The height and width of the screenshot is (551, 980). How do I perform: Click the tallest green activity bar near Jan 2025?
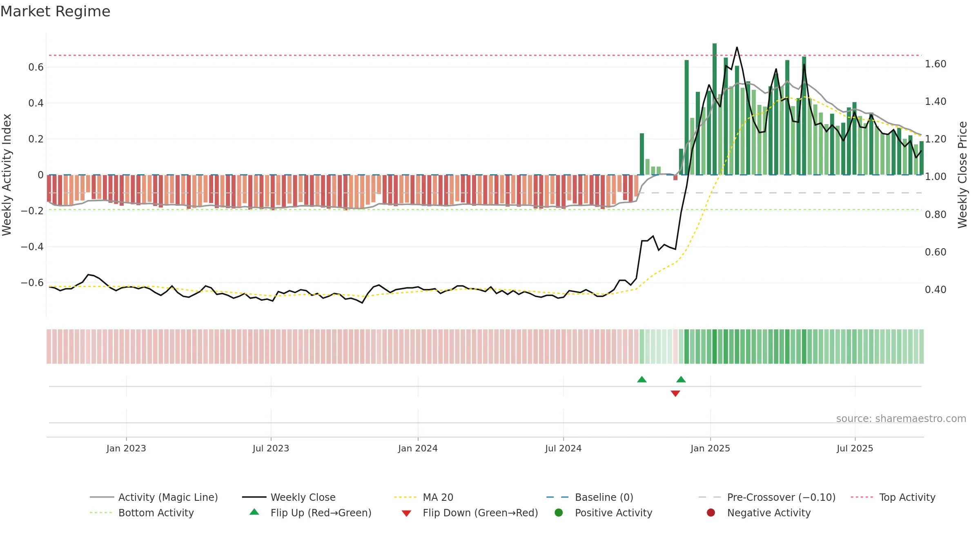click(x=715, y=109)
